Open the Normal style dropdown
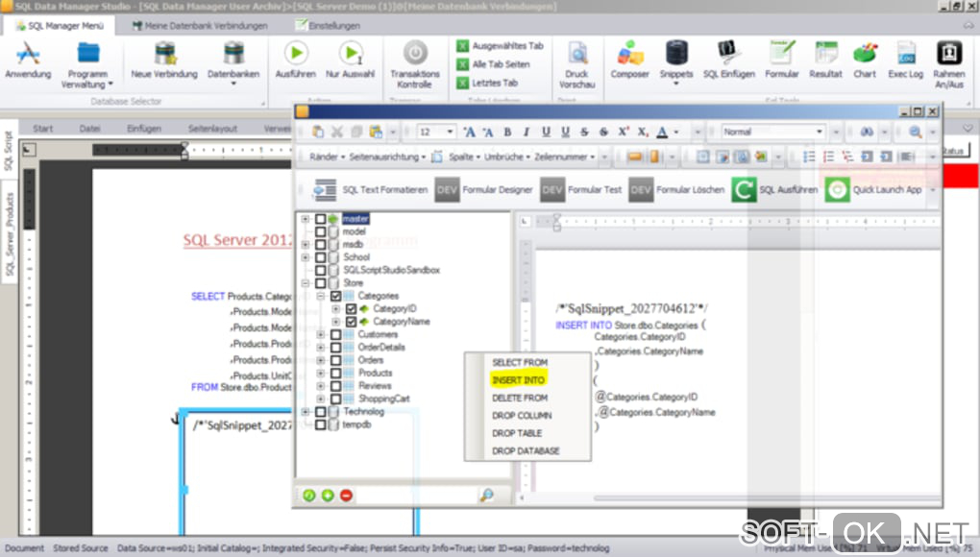Viewport: 980px width, 557px height. click(819, 132)
